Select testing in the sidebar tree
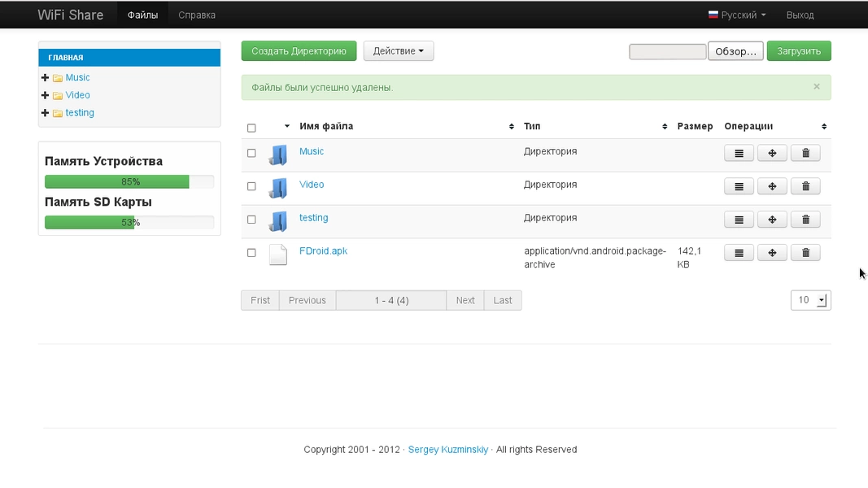The image size is (868, 488). pyautogui.click(x=80, y=113)
